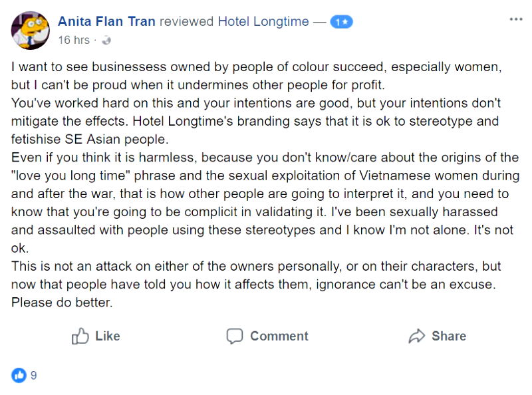The height and width of the screenshot is (395, 532).
Task: Open Anita Flan Tran's profile picture
Action: 29,29
